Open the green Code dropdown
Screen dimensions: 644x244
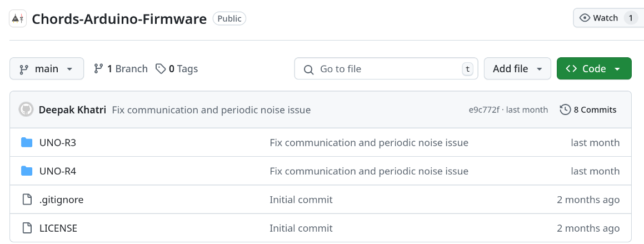tap(593, 69)
